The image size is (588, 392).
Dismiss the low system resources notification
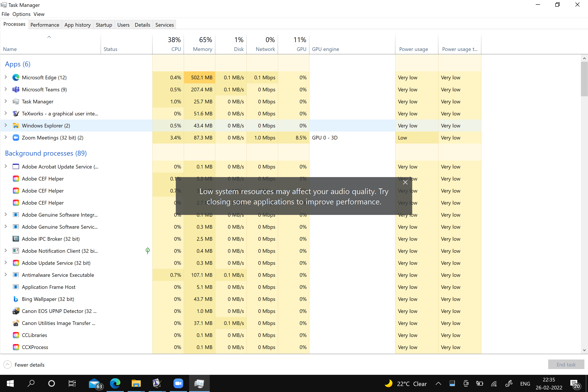coord(405,182)
